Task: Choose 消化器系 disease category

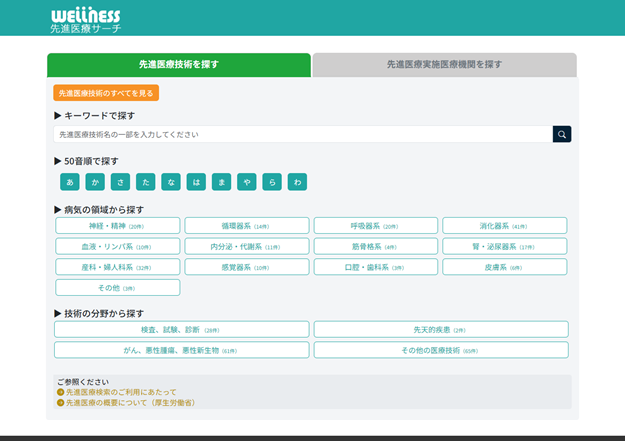Action: (505, 226)
